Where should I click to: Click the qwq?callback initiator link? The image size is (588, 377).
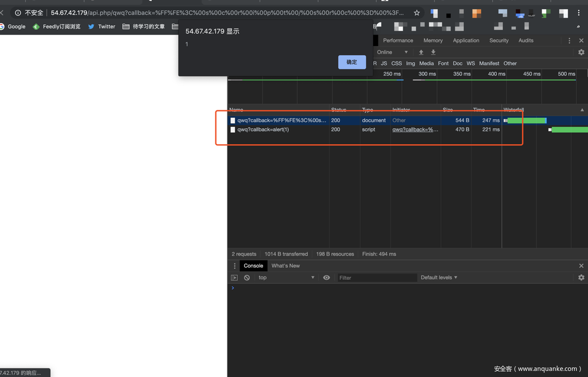(x=415, y=130)
